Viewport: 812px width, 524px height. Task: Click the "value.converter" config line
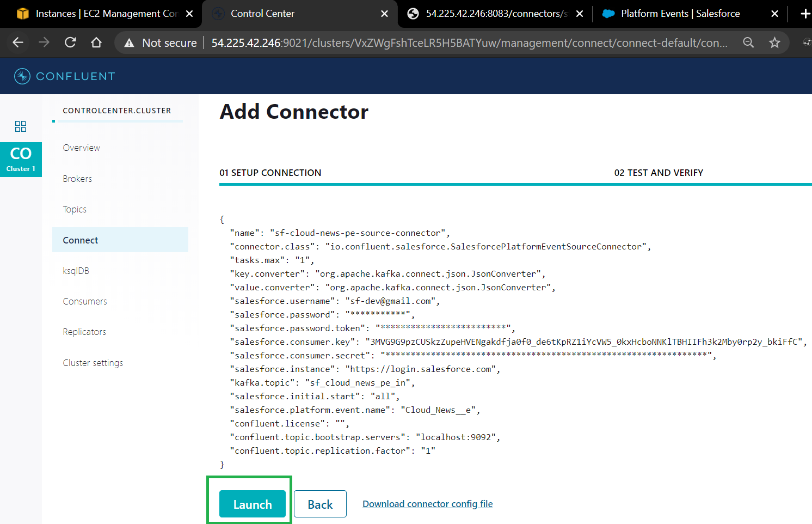[393, 288]
